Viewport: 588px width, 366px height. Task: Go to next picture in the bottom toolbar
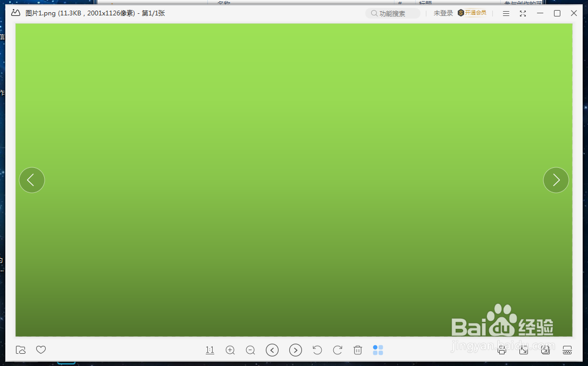coord(296,350)
